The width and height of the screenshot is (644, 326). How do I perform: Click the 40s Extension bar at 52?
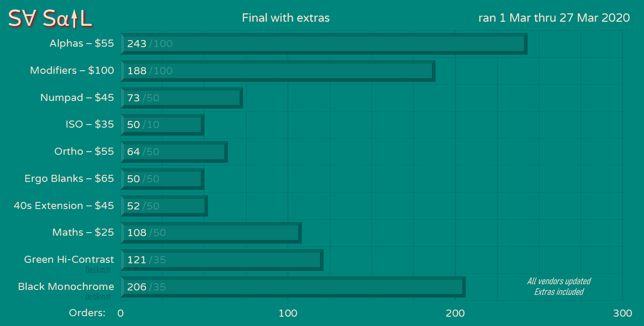(x=164, y=206)
